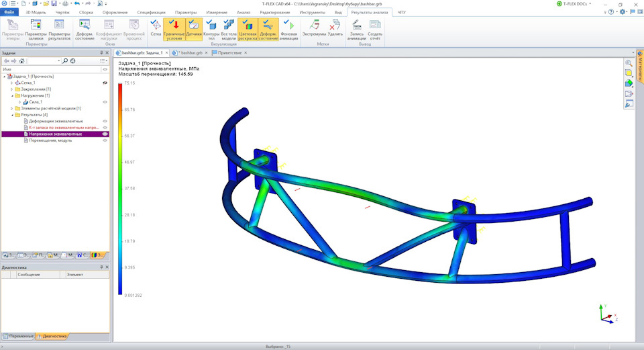The height and width of the screenshot is (350, 644).
Task: Collapse the Нагружения [1] folder
Action: pos(11,95)
